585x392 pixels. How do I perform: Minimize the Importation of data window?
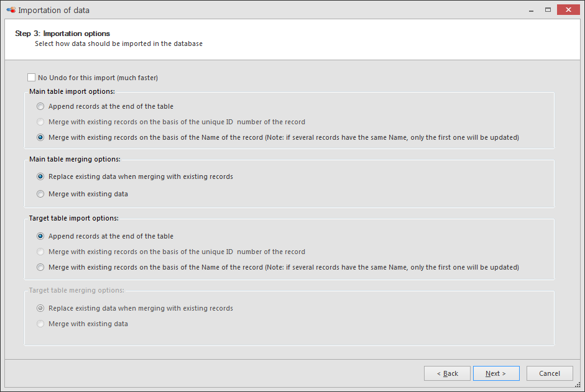[x=531, y=10]
